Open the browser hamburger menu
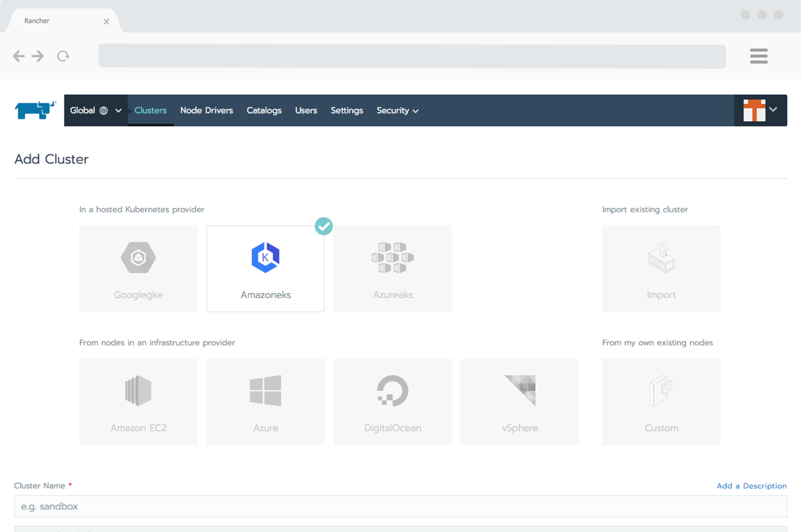 (x=759, y=56)
